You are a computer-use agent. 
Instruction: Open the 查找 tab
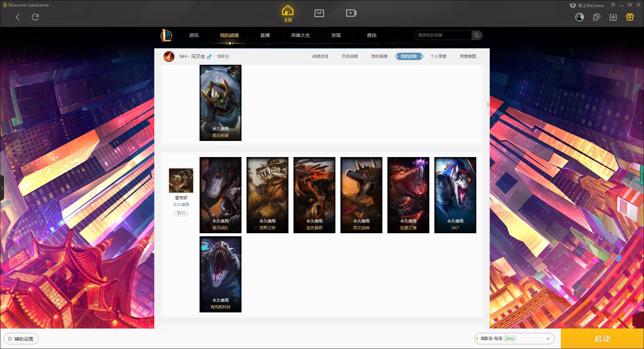coord(372,35)
